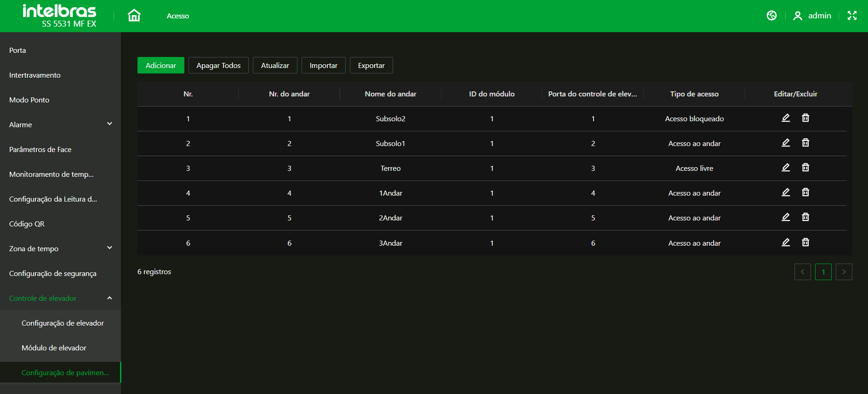Toggle fullscreen mode icon
The image size is (868, 394).
tap(852, 16)
